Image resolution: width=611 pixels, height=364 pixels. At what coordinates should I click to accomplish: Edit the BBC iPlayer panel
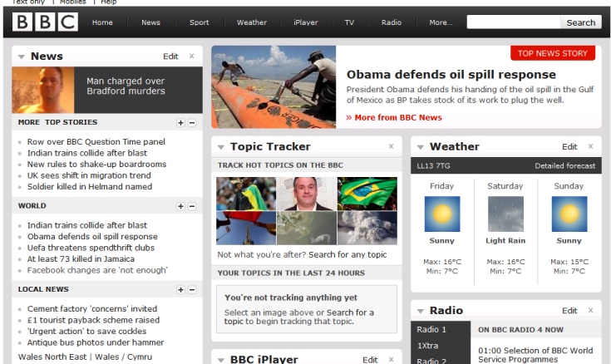(x=370, y=360)
